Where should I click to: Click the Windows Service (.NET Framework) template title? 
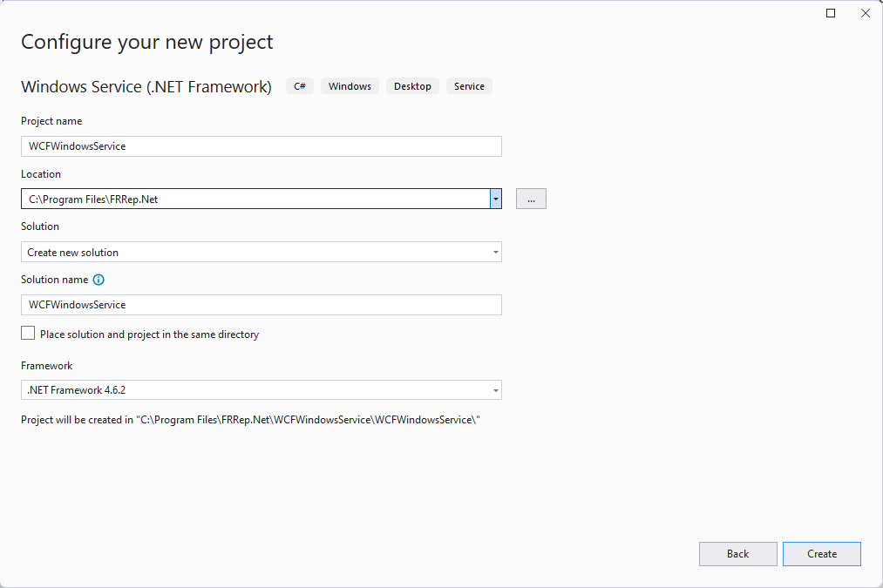(146, 87)
